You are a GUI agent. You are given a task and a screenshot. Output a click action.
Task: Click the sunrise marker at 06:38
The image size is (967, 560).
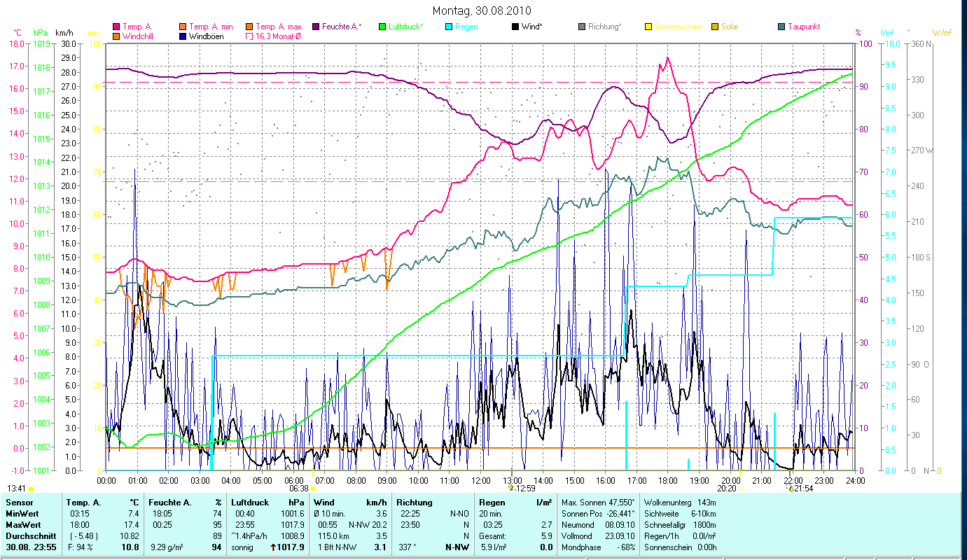[313, 489]
